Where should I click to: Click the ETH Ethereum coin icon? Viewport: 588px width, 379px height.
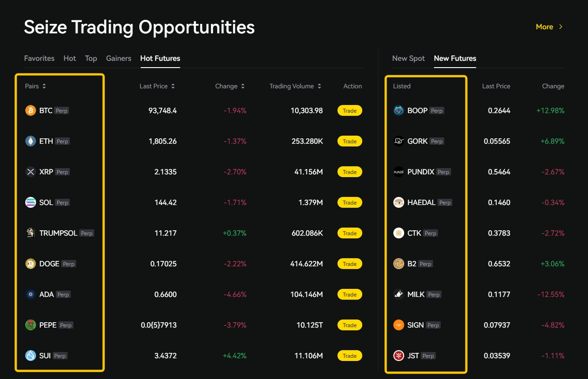[x=31, y=141]
